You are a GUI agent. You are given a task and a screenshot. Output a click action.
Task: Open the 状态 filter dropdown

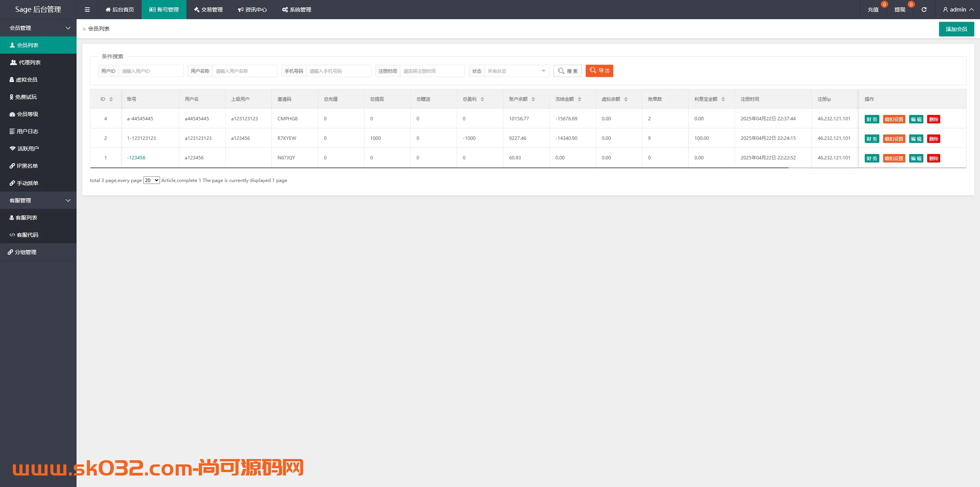pyautogui.click(x=516, y=71)
